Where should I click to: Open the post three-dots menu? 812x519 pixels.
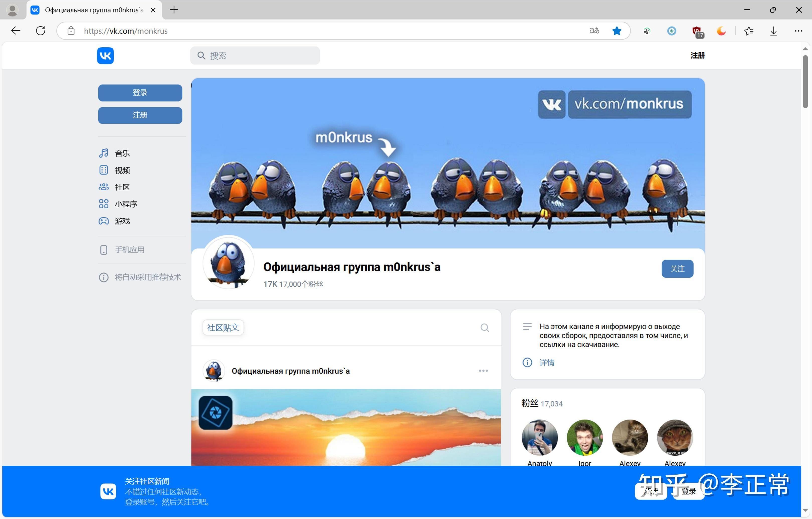[x=483, y=371]
